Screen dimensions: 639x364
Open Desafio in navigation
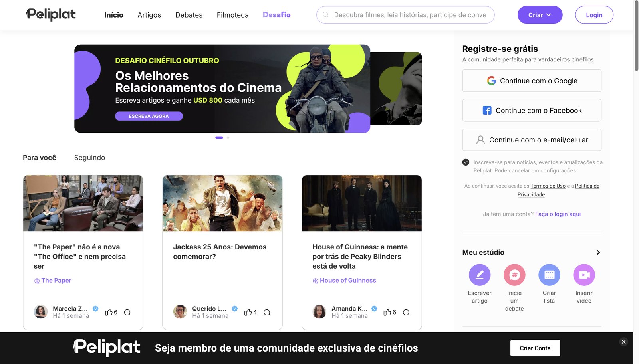click(277, 15)
